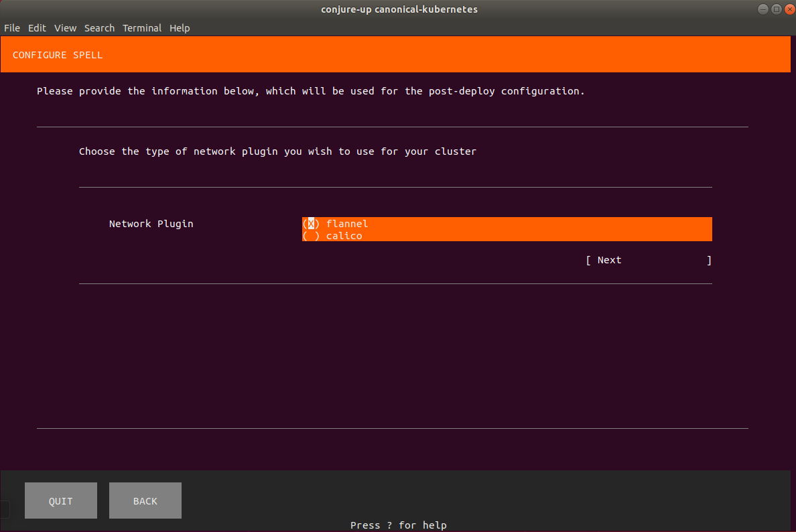Click the window title 'conjure-up canonical-kubernetes'
Viewport: 796px width, 532px height.
pos(399,9)
